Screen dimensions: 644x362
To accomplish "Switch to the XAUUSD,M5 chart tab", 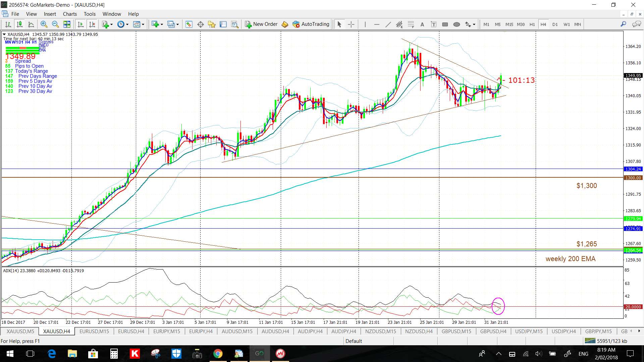I will click(20, 331).
